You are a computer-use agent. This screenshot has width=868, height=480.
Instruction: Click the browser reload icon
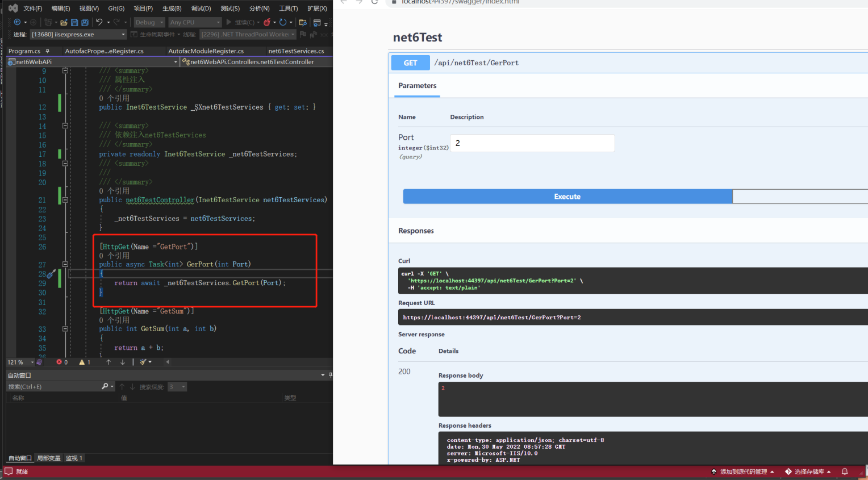374,2
